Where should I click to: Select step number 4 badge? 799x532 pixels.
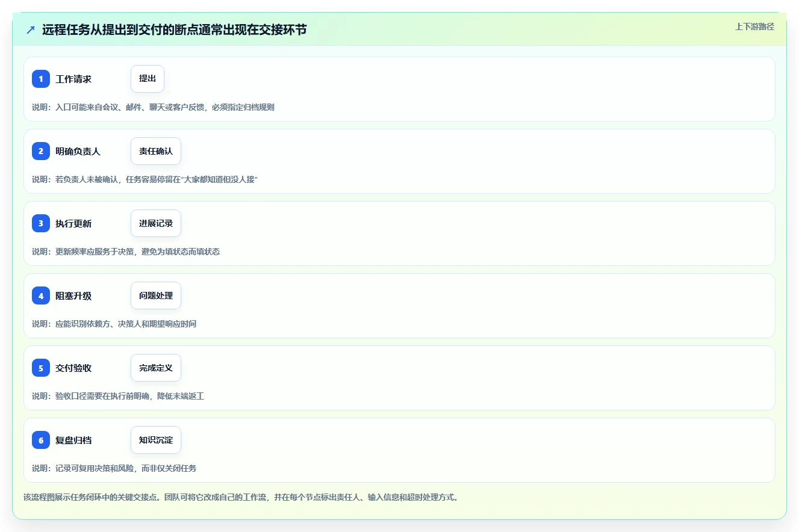pos(41,295)
